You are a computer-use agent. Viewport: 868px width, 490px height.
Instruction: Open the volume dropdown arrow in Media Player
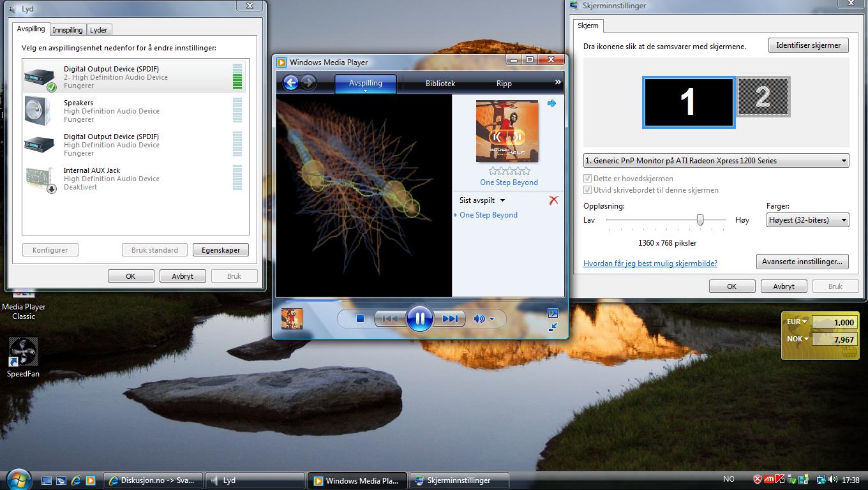point(491,319)
